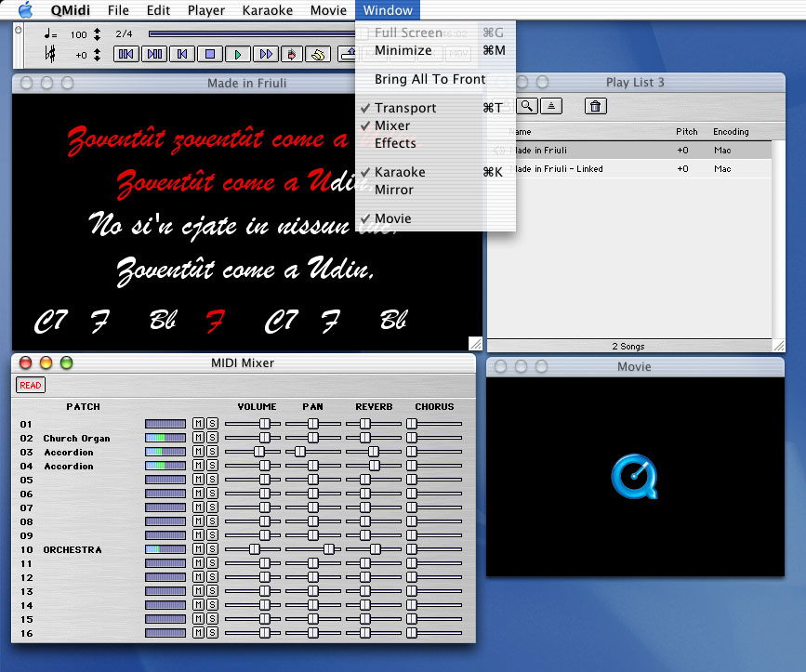This screenshot has height=672, width=806.
Task: Open the QMidi application menu
Action: click(70, 10)
